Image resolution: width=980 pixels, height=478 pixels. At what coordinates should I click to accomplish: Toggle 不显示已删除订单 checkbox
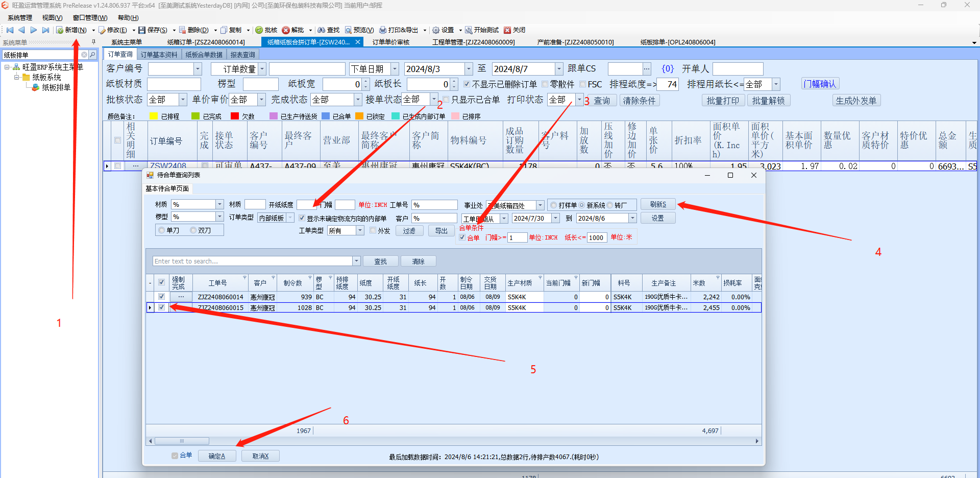point(467,84)
